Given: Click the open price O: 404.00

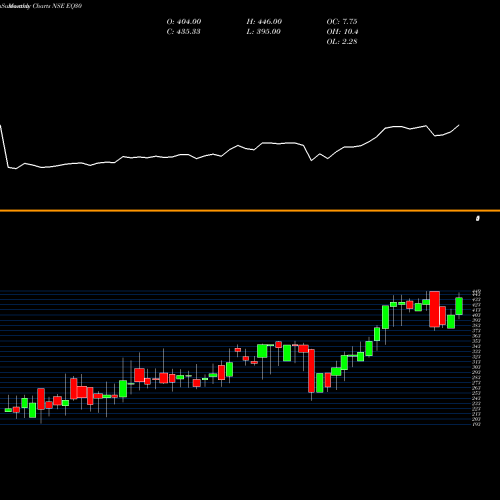Looking at the screenshot, I should [x=184, y=22].
